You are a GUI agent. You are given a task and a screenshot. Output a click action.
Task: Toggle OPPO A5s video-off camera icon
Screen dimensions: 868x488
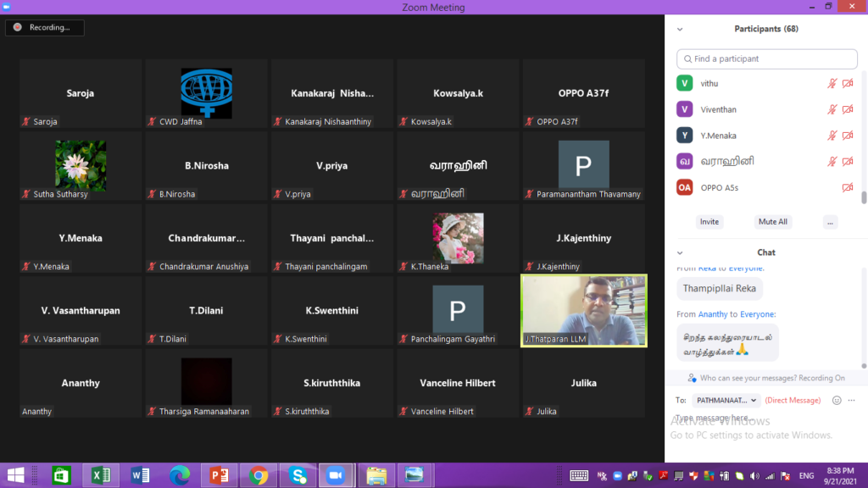[x=848, y=187]
